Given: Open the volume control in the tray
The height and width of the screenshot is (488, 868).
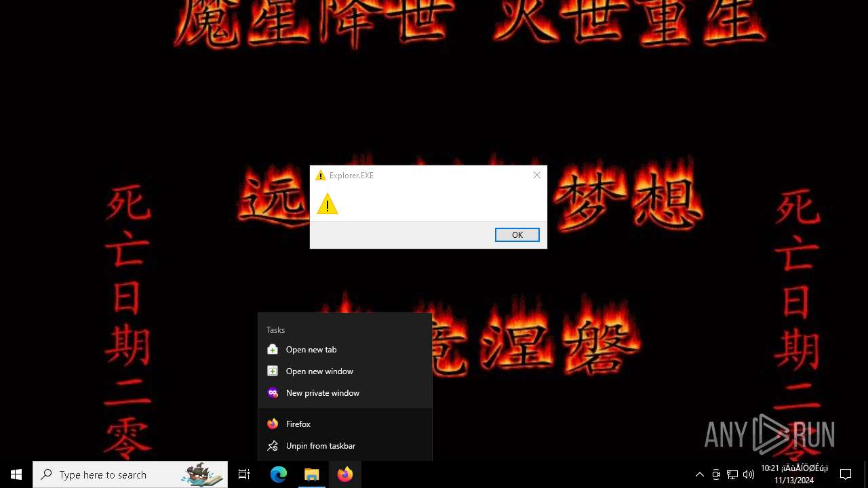Looking at the screenshot, I should pos(749,474).
